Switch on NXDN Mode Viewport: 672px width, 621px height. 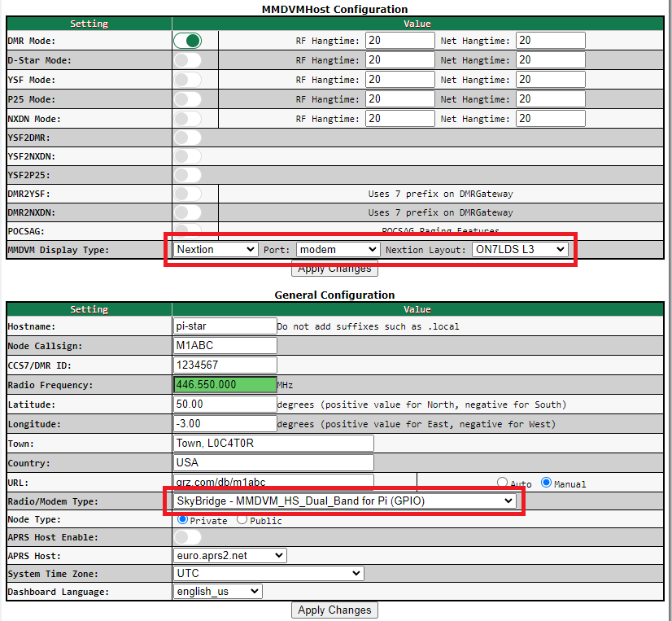pyautogui.click(x=187, y=119)
